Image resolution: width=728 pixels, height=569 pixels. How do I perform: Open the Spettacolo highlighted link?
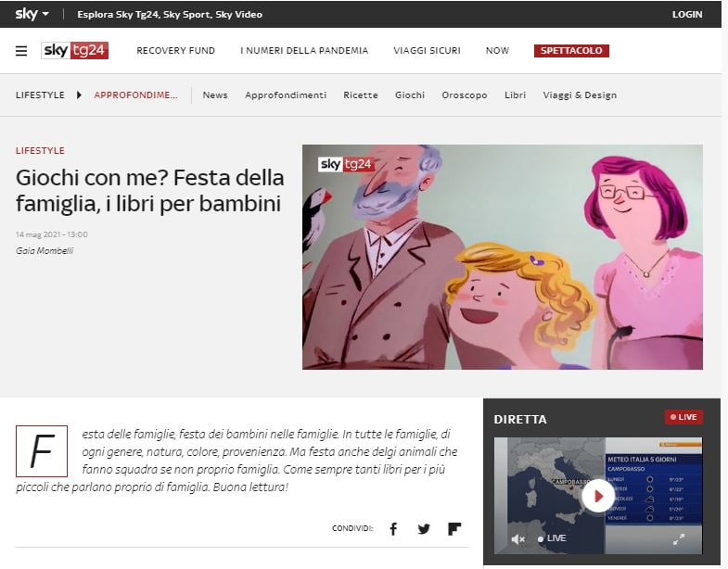571,51
